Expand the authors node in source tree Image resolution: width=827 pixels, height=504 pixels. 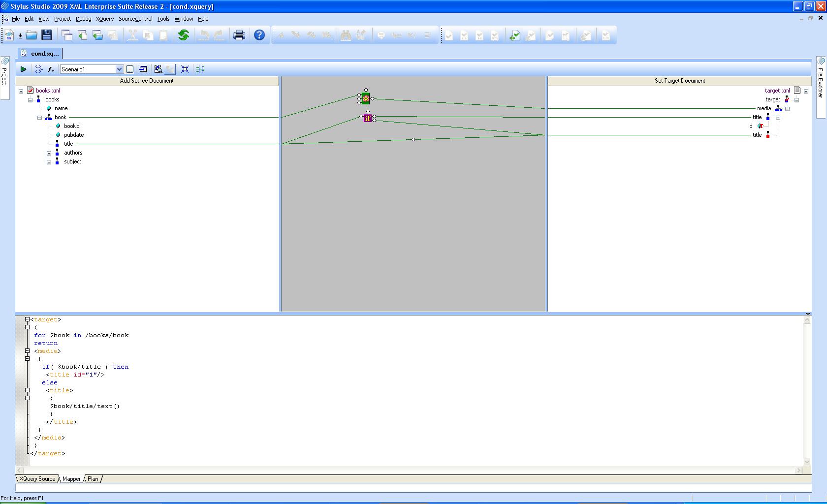[49, 153]
